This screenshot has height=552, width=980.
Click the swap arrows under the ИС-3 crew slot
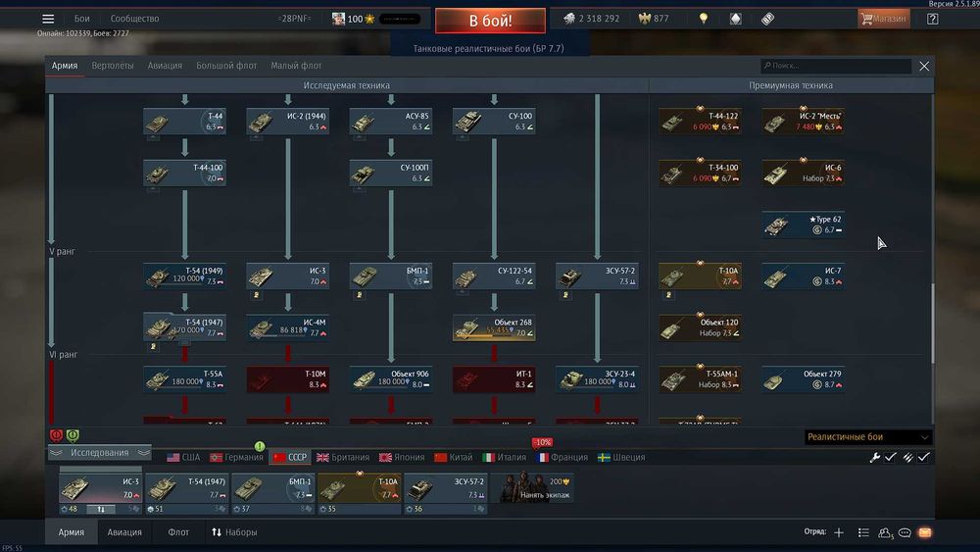(101, 510)
